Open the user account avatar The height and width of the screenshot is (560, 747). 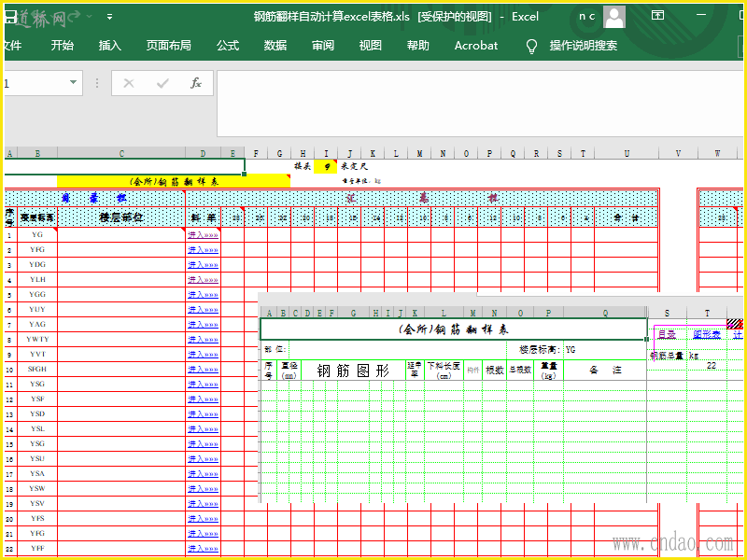[614, 16]
